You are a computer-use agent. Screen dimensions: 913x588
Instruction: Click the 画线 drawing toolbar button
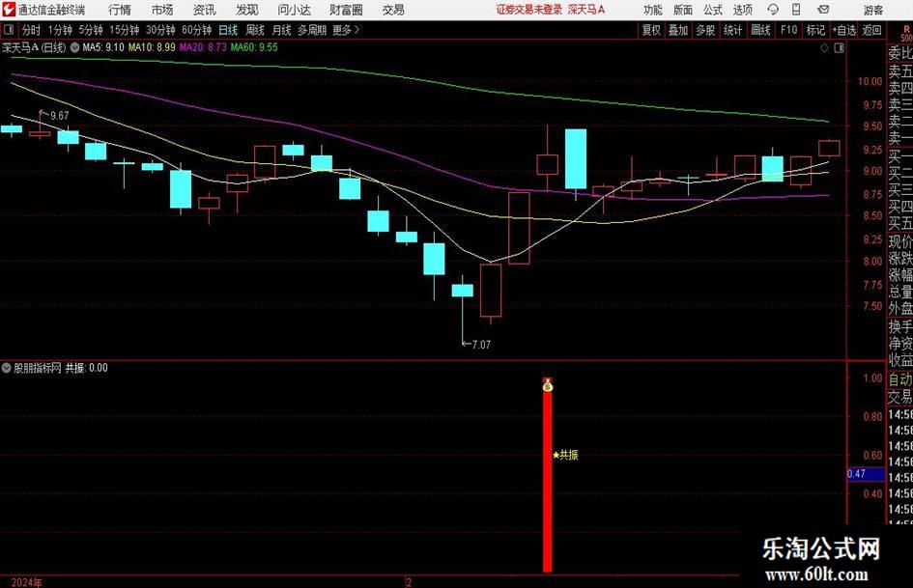(760, 30)
